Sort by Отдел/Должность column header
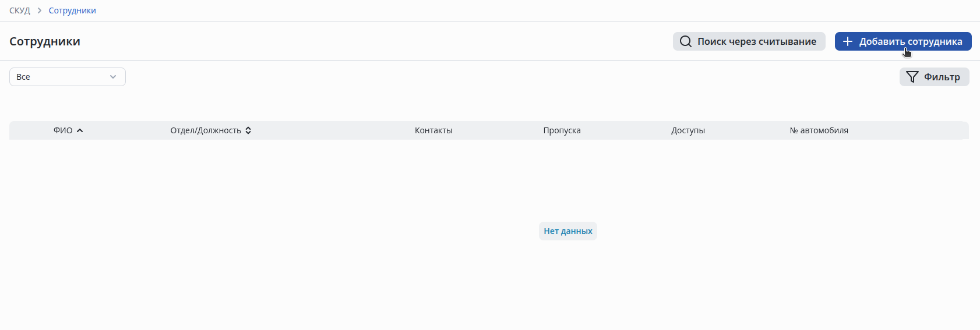The height and width of the screenshot is (330, 980). click(x=206, y=130)
